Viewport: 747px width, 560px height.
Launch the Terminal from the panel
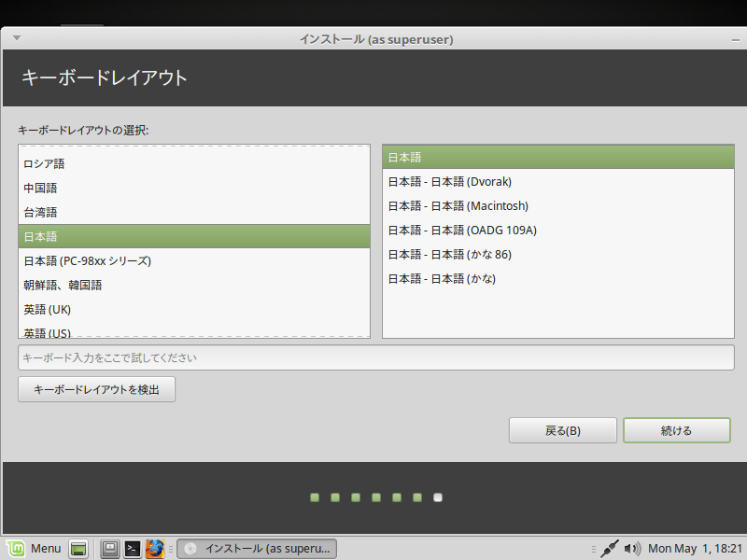(133, 549)
